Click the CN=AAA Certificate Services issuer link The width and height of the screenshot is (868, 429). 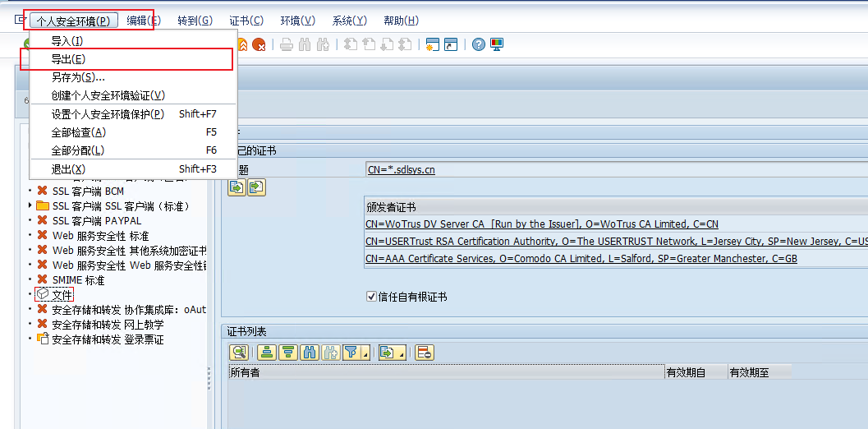tap(581, 259)
